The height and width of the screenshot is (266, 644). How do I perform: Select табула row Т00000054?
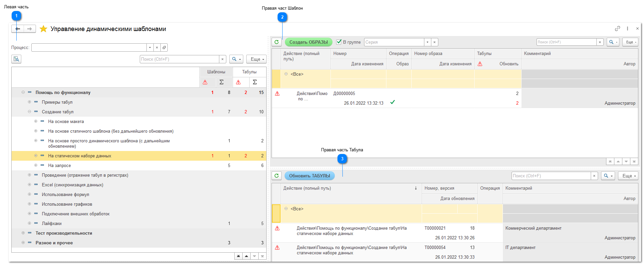click(455, 252)
